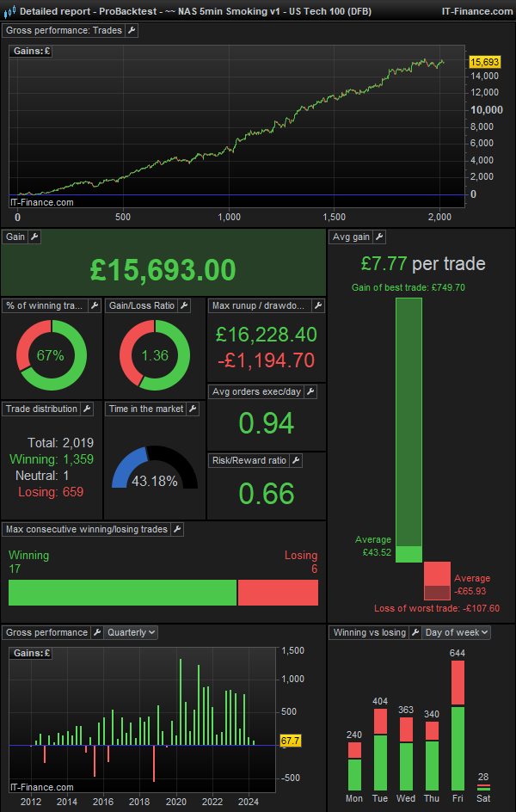Click the Gain/Loss Ratio wrench icon
This screenshot has height=812, width=516.
pos(197,305)
